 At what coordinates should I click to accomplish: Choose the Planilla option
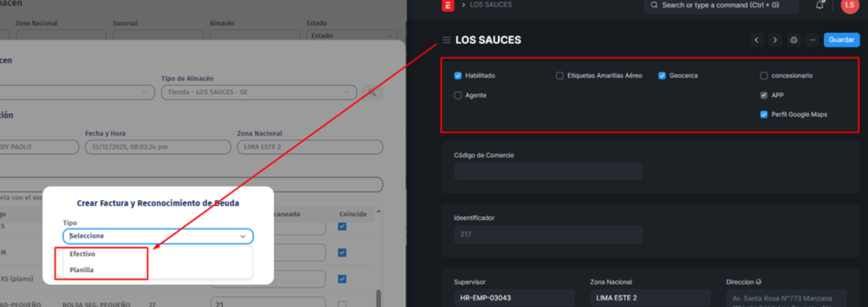82,270
